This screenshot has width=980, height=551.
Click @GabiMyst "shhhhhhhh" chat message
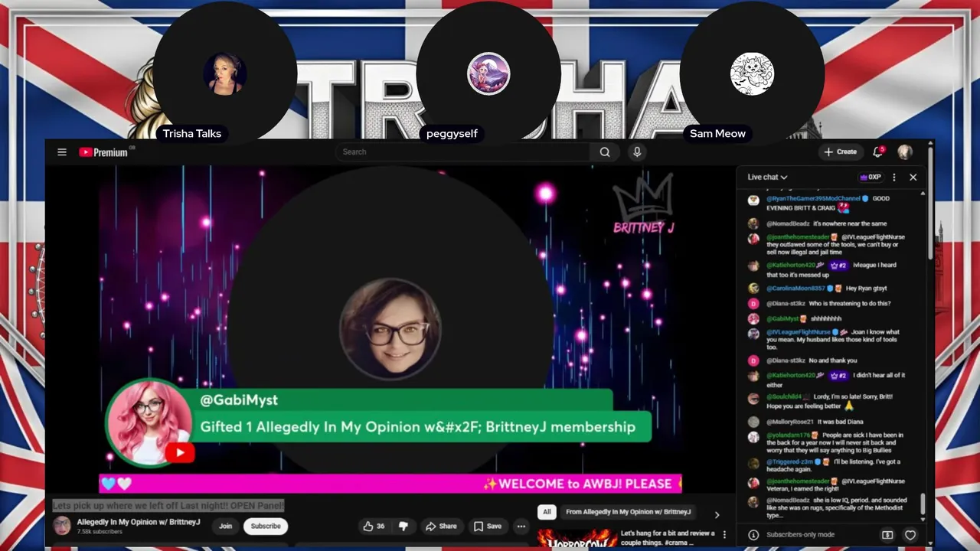[x=826, y=319]
